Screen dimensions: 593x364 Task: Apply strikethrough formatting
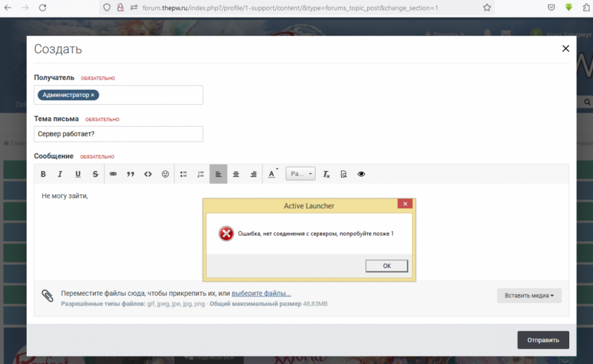pyautogui.click(x=95, y=174)
